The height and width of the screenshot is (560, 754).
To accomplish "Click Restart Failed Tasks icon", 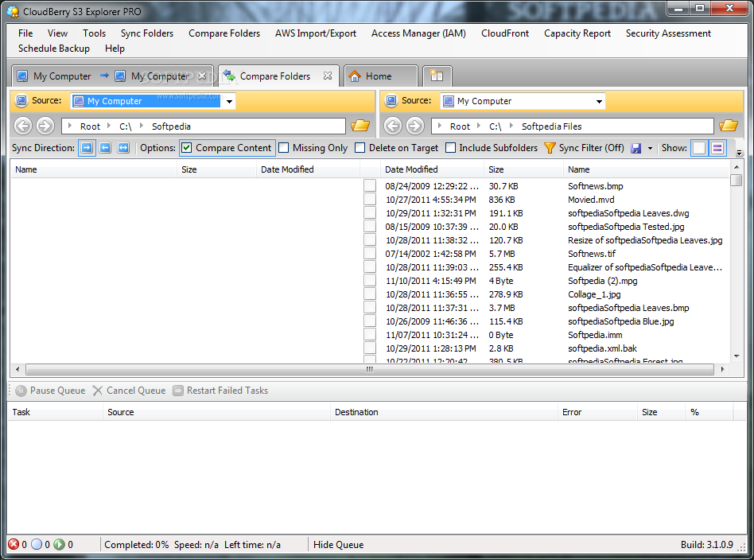I will (178, 391).
